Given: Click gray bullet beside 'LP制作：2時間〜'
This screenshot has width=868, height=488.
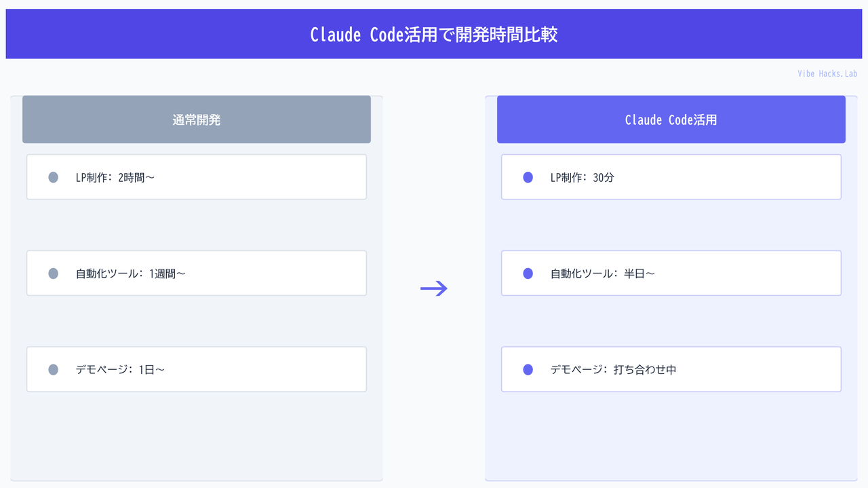Looking at the screenshot, I should [54, 177].
